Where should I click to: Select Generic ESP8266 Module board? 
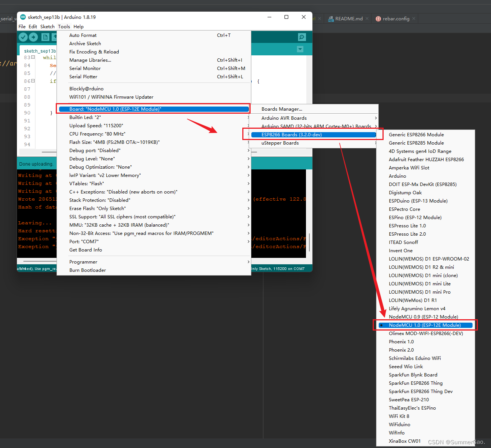pyautogui.click(x=425, y=135)
